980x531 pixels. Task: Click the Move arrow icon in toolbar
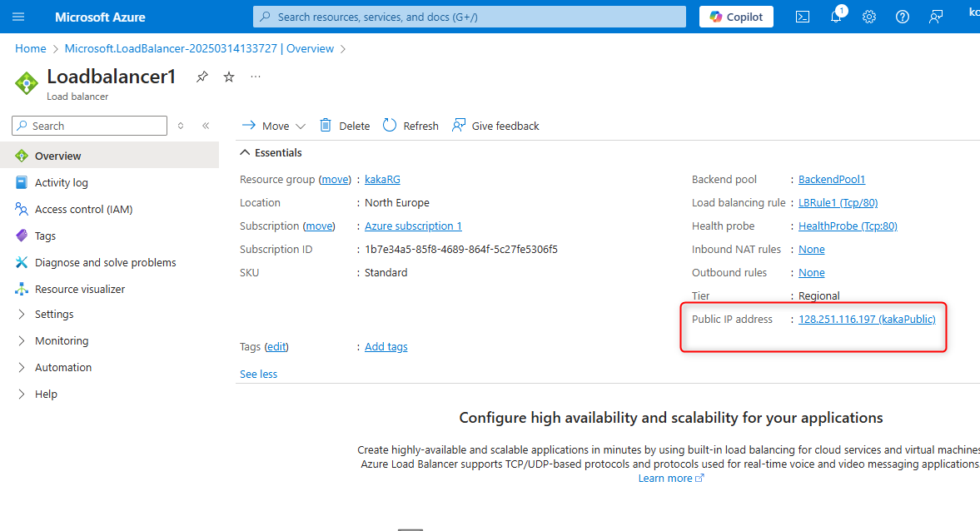pos(249,126)
